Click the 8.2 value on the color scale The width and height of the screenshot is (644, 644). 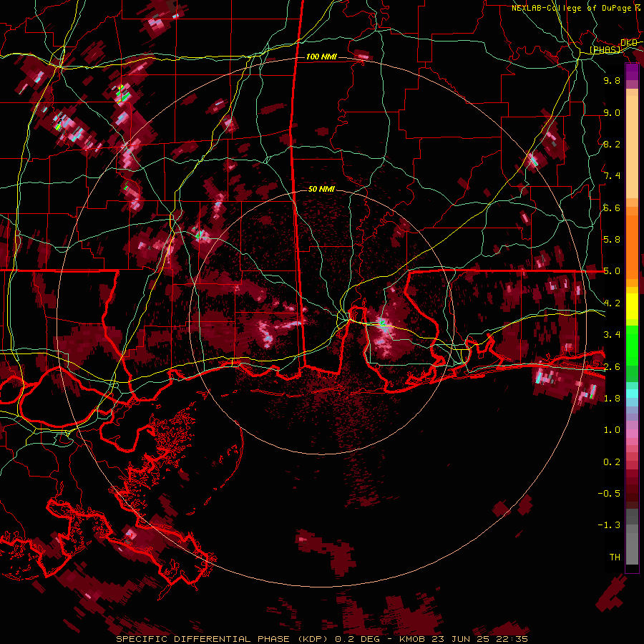click(612, 144)
